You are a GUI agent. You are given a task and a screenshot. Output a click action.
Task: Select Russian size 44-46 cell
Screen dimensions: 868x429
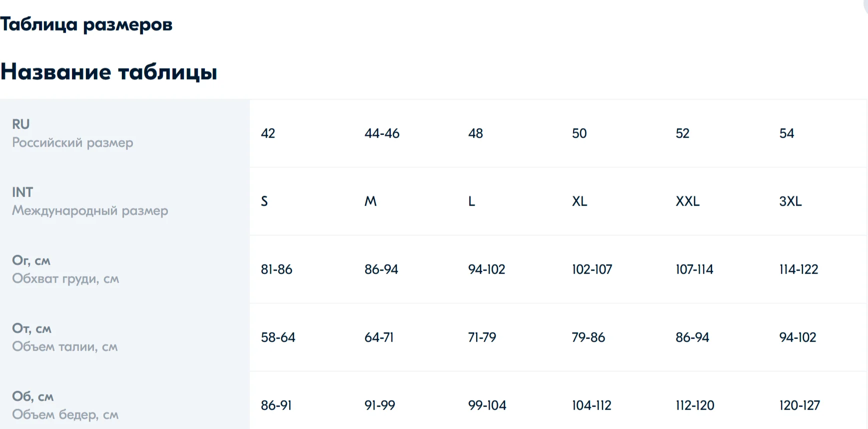pyautogui.click(x=382, y=133)
